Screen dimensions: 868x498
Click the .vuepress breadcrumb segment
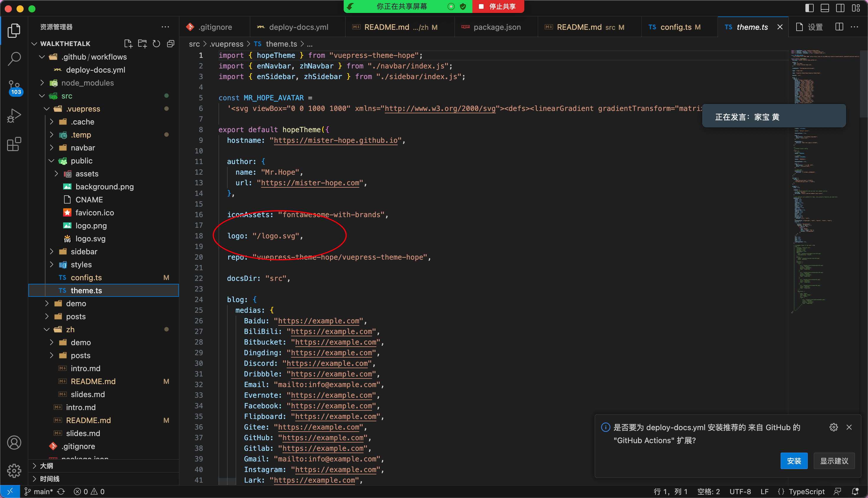[226, 44]
